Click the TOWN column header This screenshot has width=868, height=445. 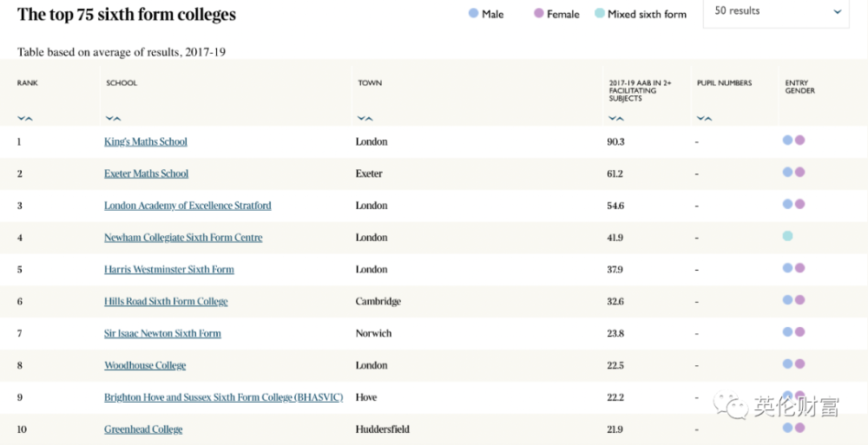[x=370, y=83]
